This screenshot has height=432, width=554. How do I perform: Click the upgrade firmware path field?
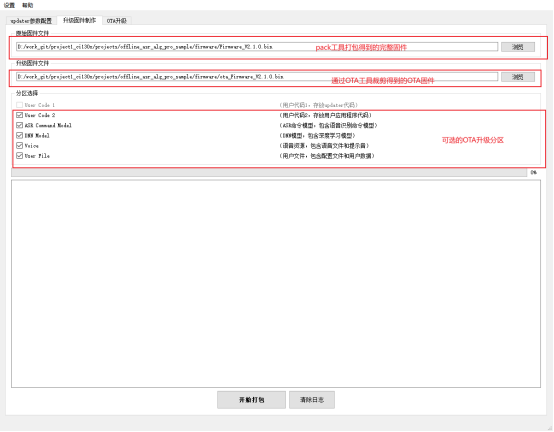click(257, 77)
